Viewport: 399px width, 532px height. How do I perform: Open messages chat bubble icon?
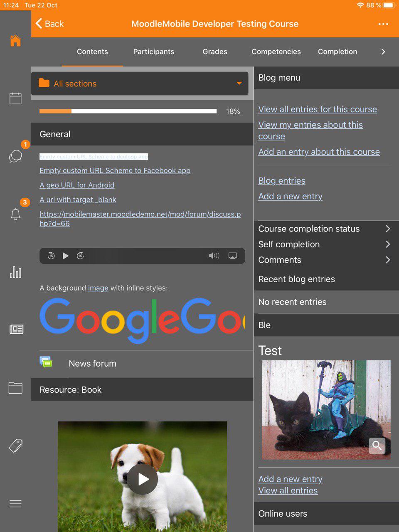pos(15,156)
